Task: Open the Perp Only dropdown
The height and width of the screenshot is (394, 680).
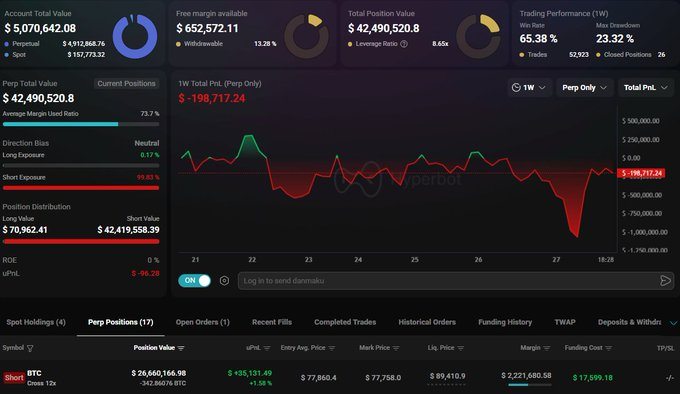Action: (x=585, y=88)
